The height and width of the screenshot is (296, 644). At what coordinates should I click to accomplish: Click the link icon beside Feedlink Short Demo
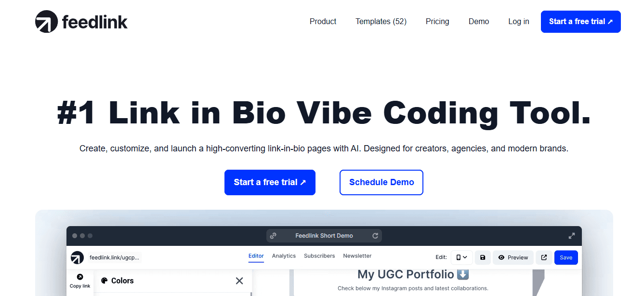tap(274, 236)
